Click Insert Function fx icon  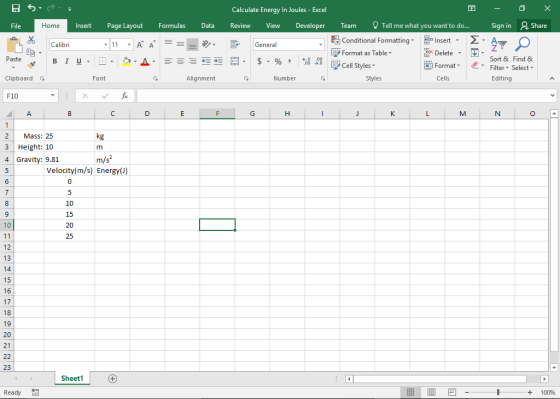(124, 96)
